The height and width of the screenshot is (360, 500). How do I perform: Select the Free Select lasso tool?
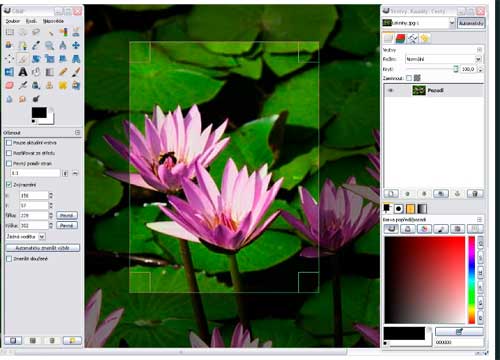tap(36, 32)
